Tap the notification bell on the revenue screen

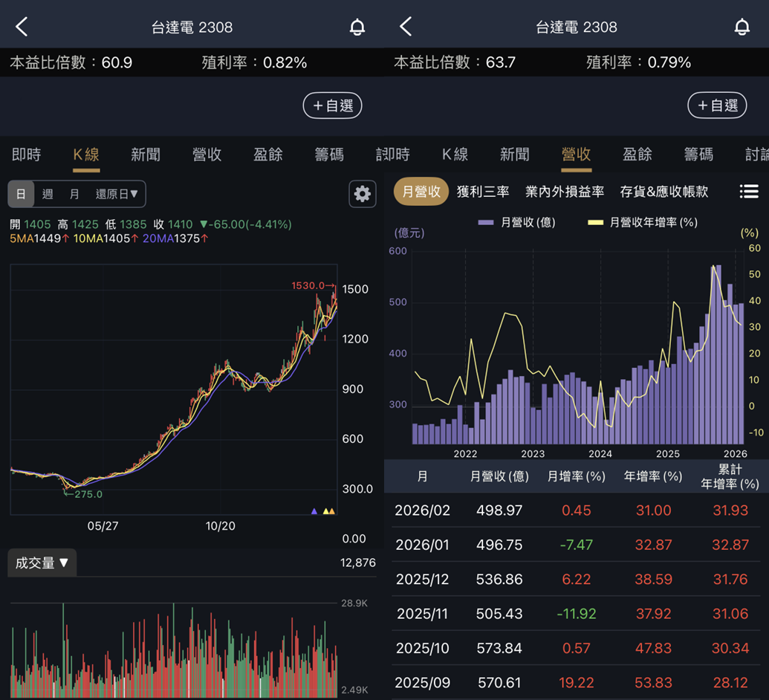[x=742, y=26]
